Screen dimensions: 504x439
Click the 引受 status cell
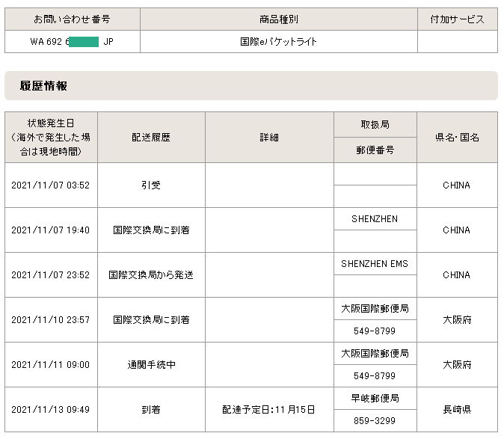(151, 185)
